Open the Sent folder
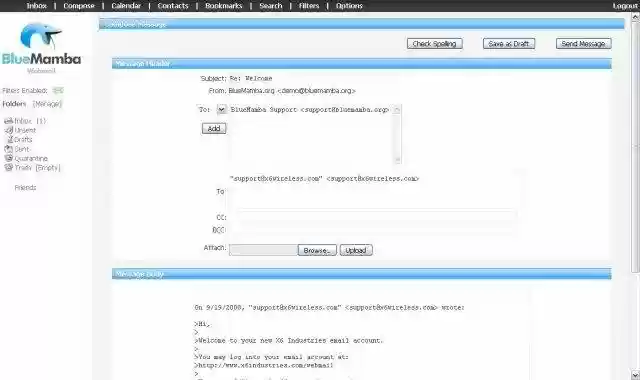This screenshot has height=380, width=640. coord(22,149)
